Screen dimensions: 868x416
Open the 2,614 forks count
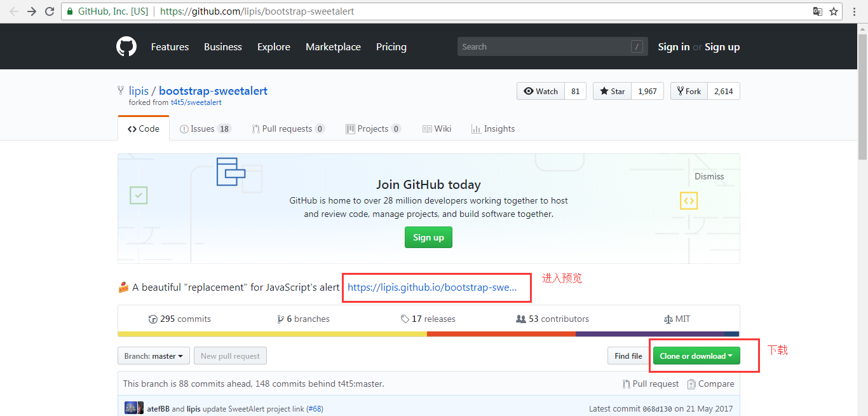[724, 91]
